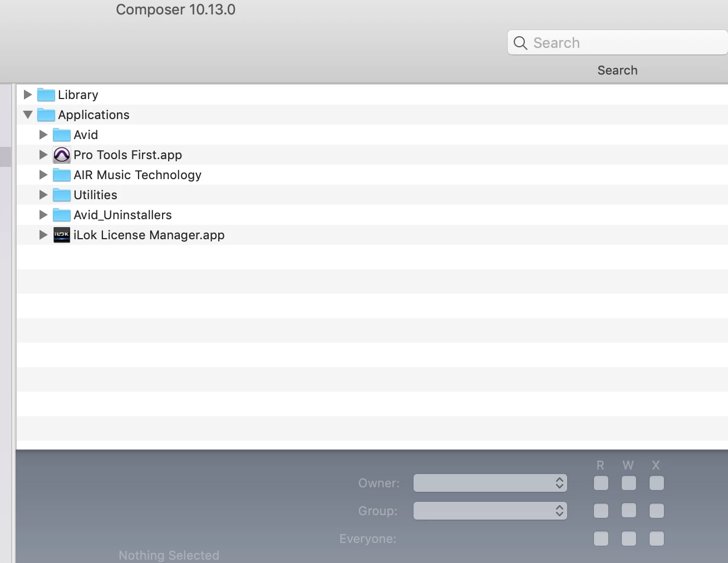Click the Search toolbar label
The height and width of the screenshot is (563, 728).
[618, 71]
